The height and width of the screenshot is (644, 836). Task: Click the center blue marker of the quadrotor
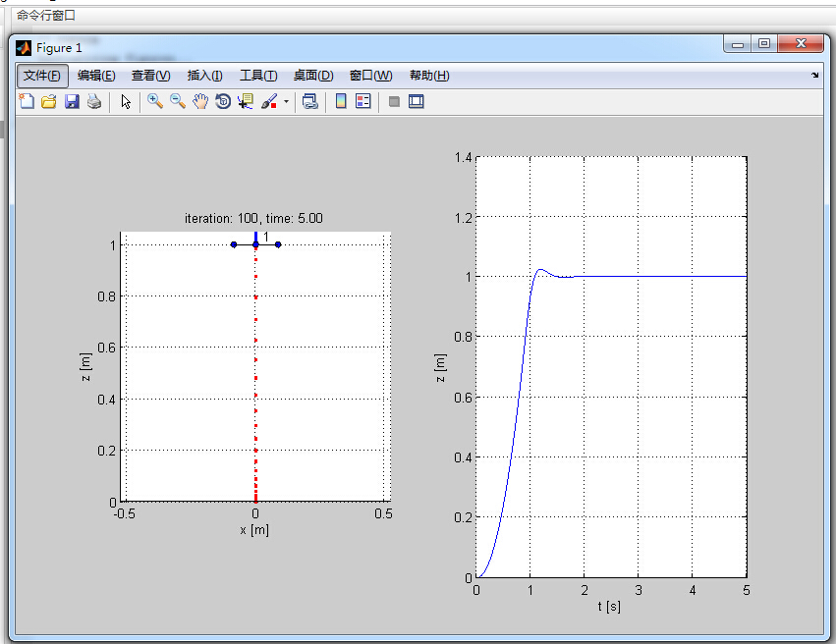click(256, 244)
